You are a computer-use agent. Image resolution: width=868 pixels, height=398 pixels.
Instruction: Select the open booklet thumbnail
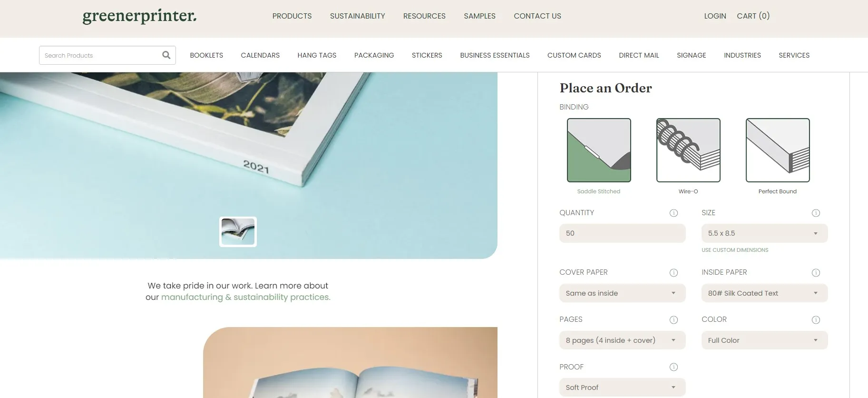pyautogui.click(x=238, y=232)
